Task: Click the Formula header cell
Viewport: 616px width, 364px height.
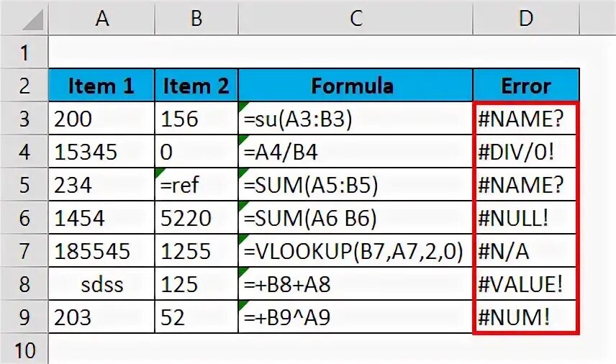Action: 355,86
